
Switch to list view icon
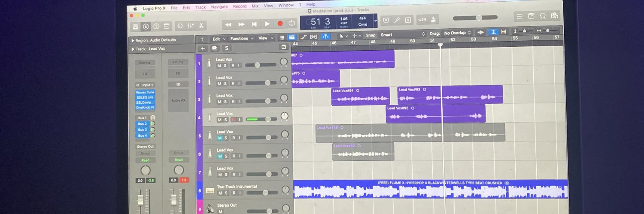292,37
